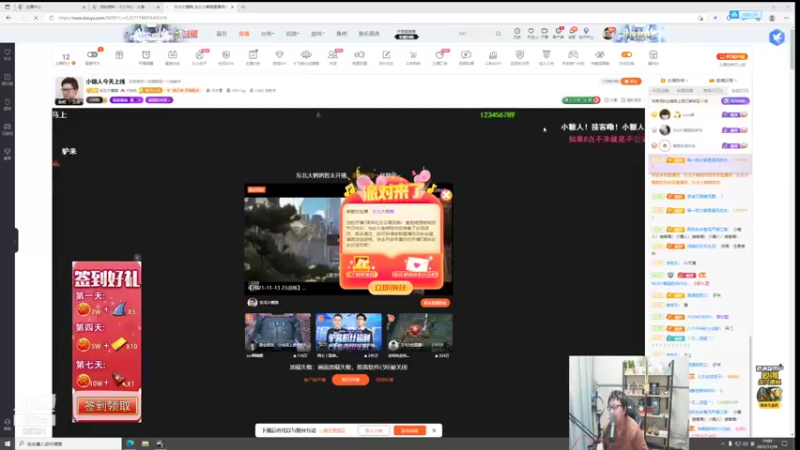Image resolution: width=800 pixels, height=450 pixels.
Task: Switch to third tab in contribution ranking panel
Action: point(712,91)
